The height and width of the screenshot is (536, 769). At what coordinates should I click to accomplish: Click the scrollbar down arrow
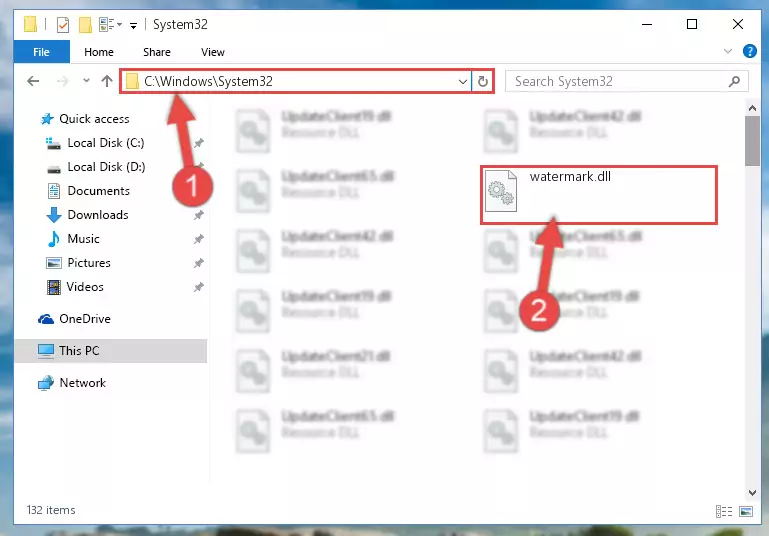tap(752, 492)
